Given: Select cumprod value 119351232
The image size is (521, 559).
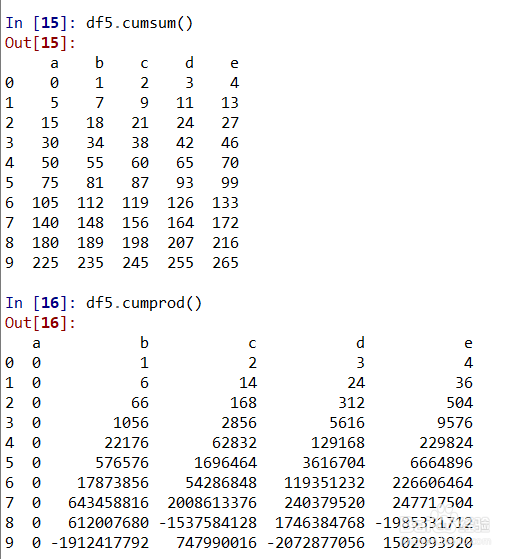Looking at the screenshot, I should (x=325, y=483).
